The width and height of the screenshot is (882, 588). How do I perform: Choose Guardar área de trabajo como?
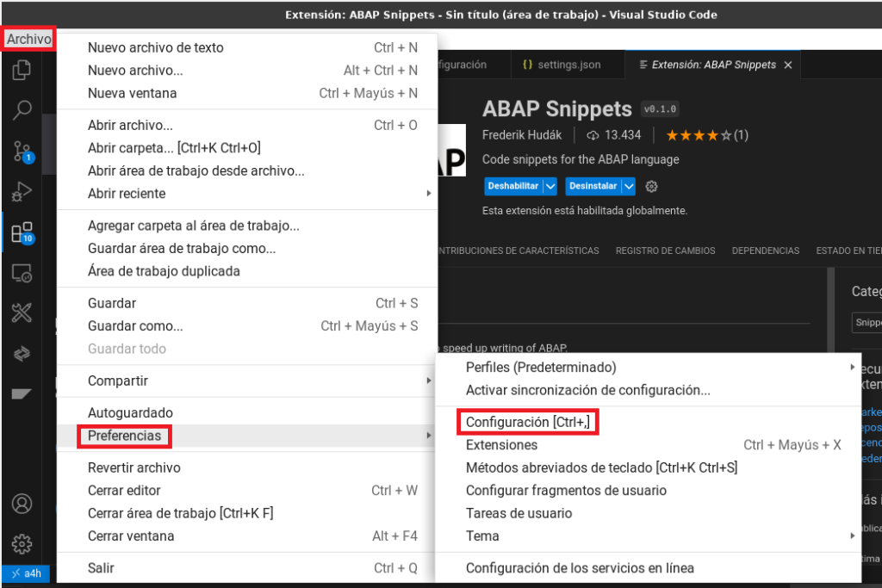tap(247, 249)
